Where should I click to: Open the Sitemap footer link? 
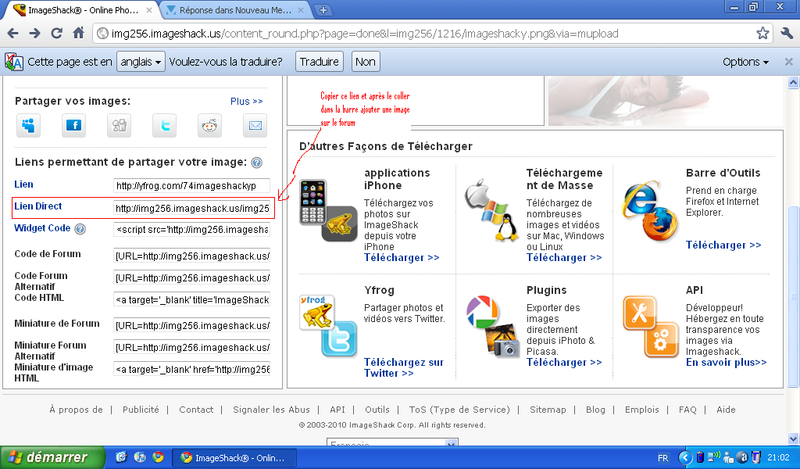[x=547, y=410]
